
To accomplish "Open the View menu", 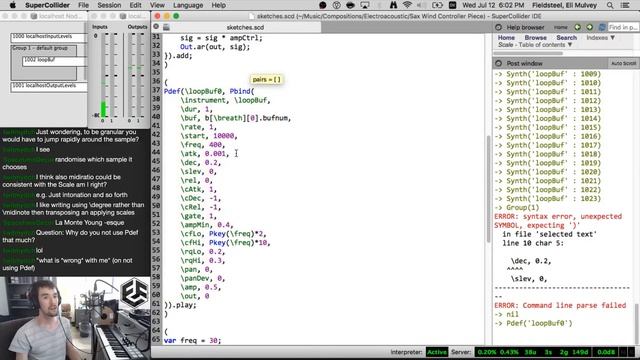I will [157, 5].
